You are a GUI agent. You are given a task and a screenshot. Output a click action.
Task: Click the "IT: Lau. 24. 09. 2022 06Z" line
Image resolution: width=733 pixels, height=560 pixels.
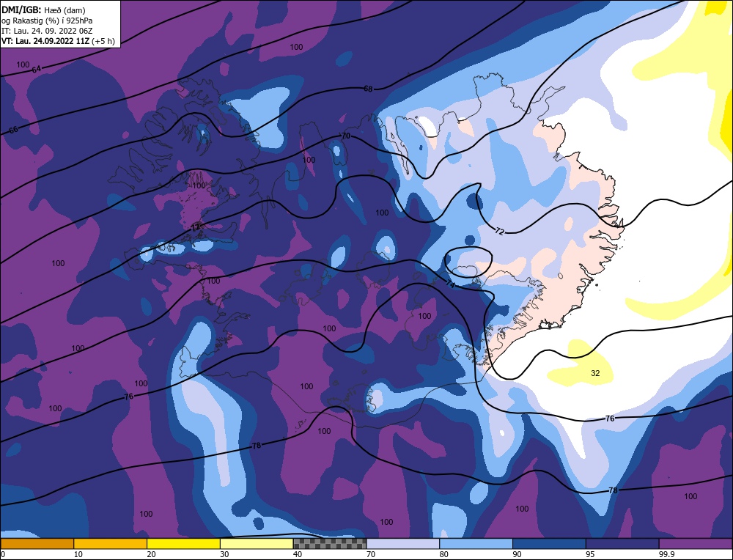tap(47, 31)
